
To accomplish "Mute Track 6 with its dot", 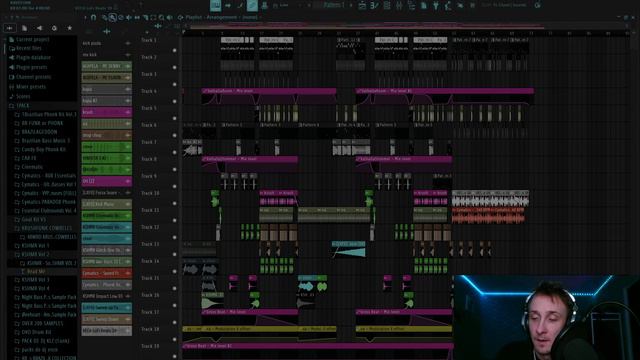I will pyautogui.click(x=175, y=135).
